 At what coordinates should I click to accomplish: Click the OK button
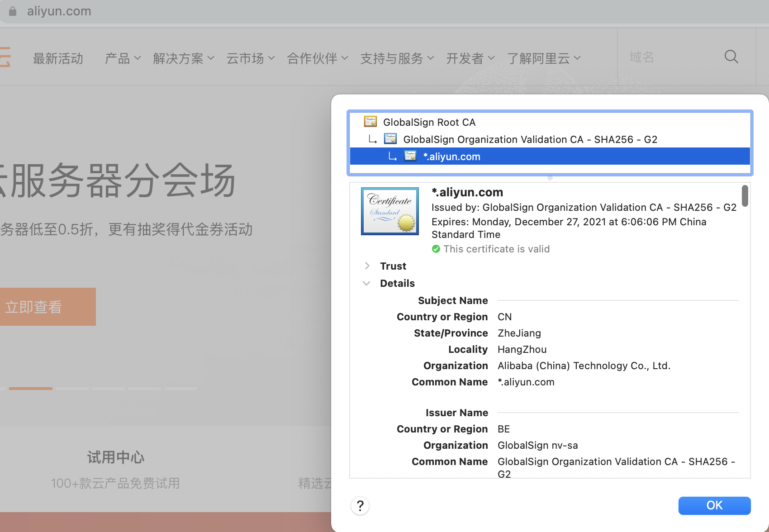(714, 505)
